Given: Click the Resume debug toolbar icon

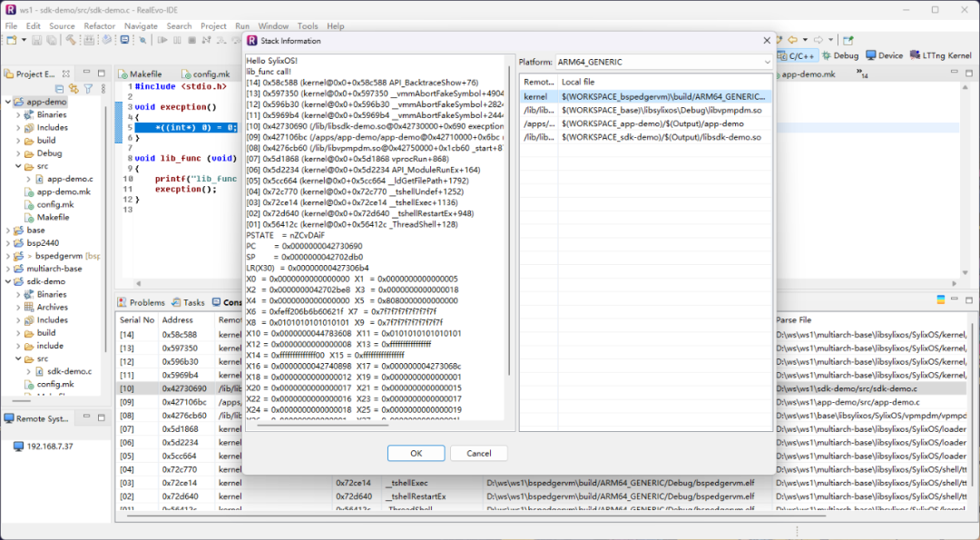Looking at the screenshot, I should pyautogui.click(x=162, y=40).
